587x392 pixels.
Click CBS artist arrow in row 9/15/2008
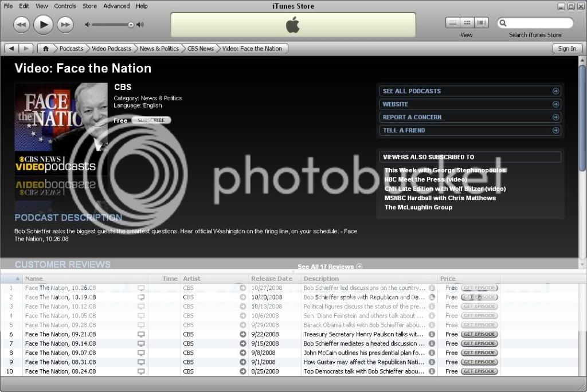pos(243,343)
